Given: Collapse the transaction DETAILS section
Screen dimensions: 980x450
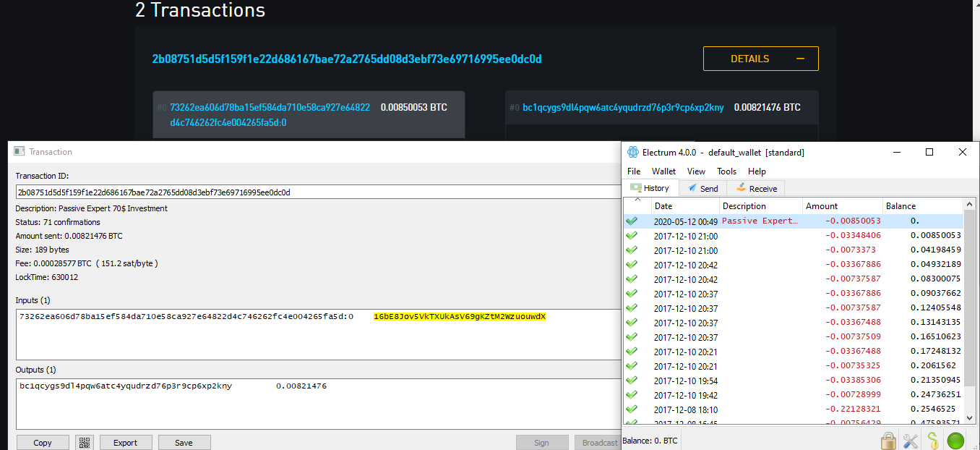Looking at the screenshot, I should coord(760,59).
